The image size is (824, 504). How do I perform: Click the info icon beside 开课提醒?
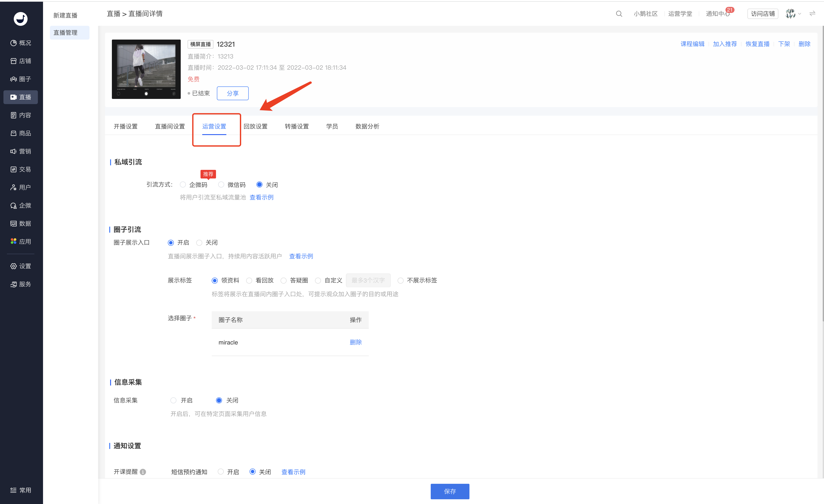tap(143, 472)
